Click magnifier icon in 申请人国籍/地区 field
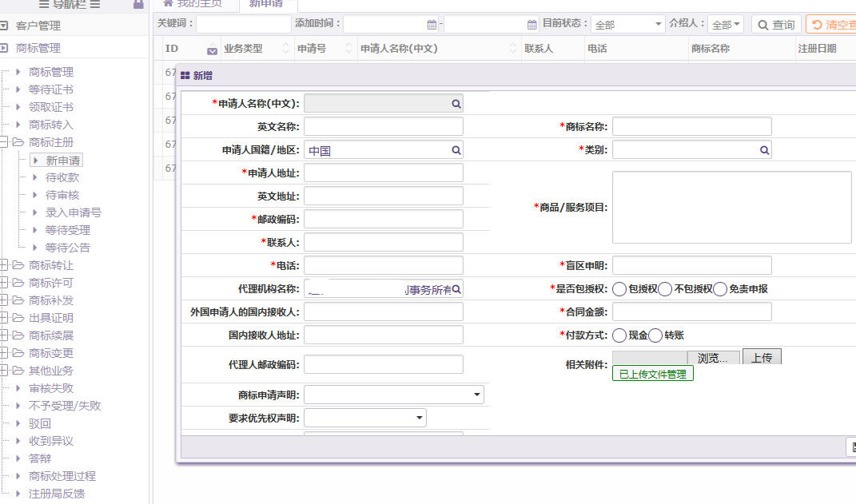This screenshot has width=856, height=504. pyautogui.click(x=456, y=150)
